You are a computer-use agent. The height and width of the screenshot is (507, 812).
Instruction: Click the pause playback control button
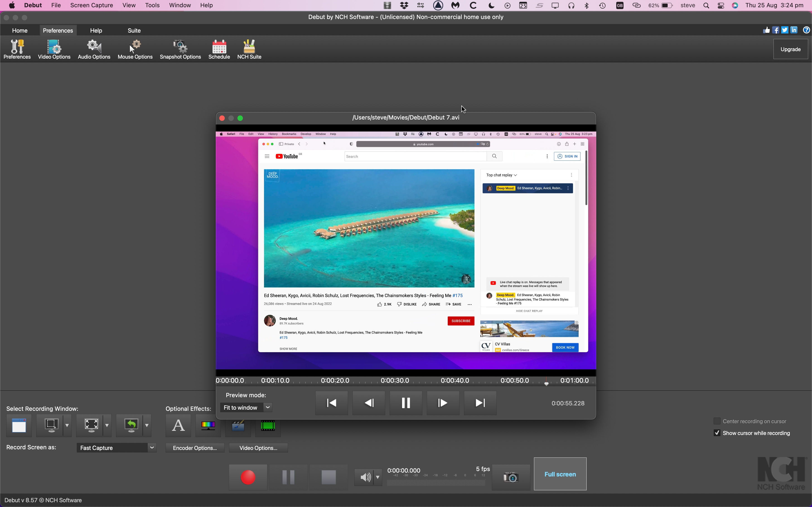click(x=406, y=402)
